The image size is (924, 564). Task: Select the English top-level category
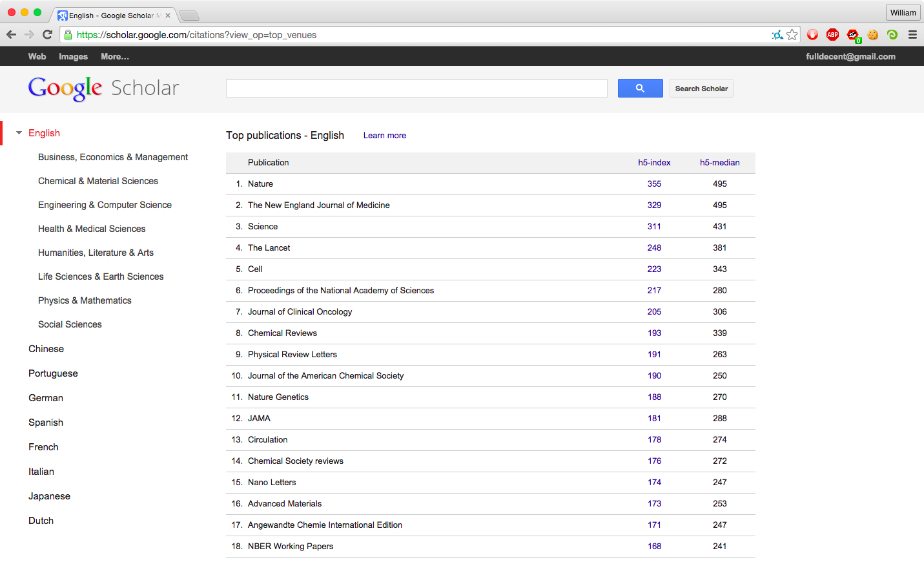44,133
